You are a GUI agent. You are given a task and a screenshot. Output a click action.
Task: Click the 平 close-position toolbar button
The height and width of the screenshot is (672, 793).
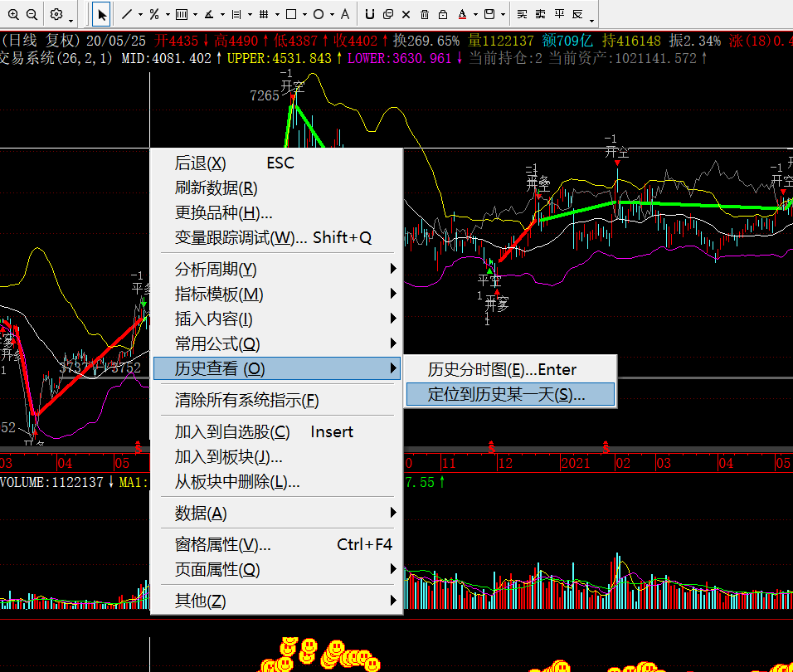pyautogui.click(x=559, y=14)
